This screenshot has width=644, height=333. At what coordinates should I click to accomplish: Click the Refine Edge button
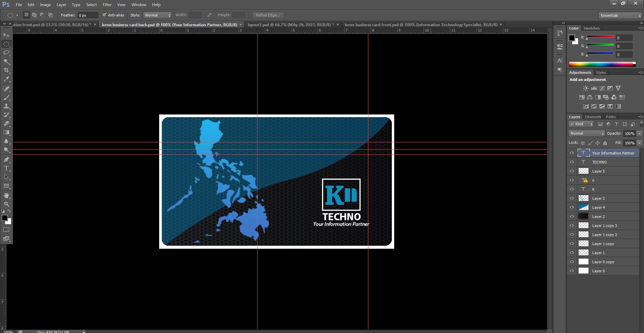268,15
